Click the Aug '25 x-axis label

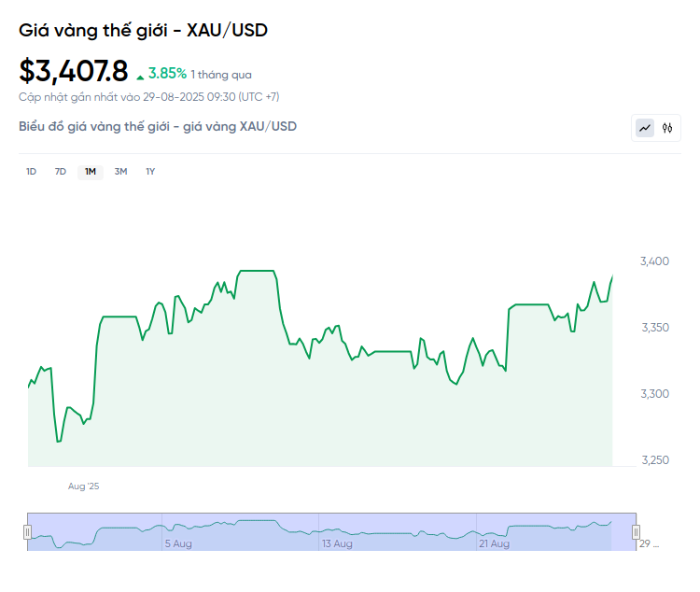click(x=83, y=486)
